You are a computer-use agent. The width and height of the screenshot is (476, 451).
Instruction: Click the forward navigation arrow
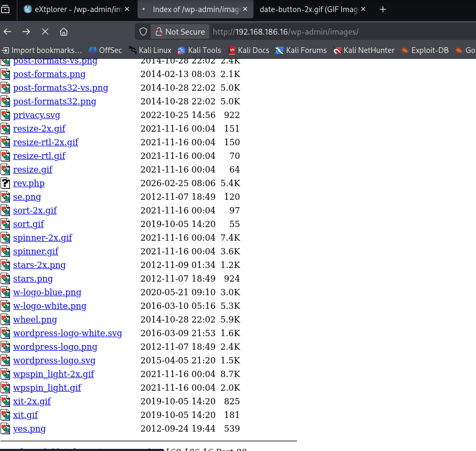(x=26, y=31)
